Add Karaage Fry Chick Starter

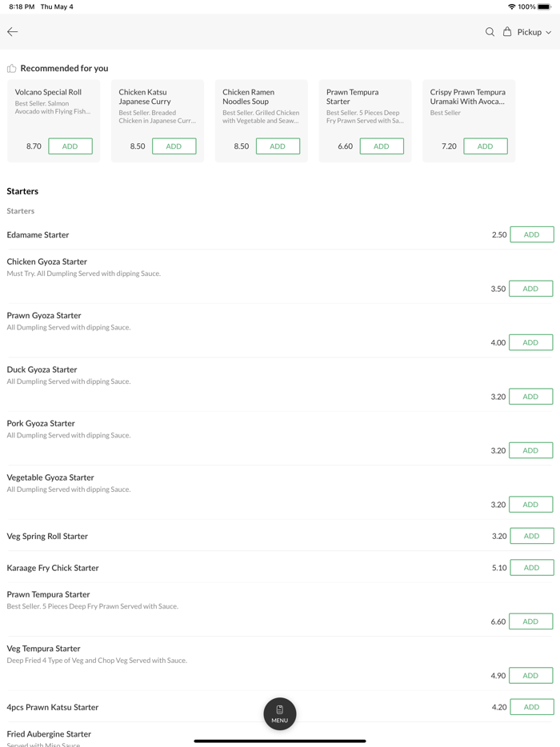(x=531, y=568)
